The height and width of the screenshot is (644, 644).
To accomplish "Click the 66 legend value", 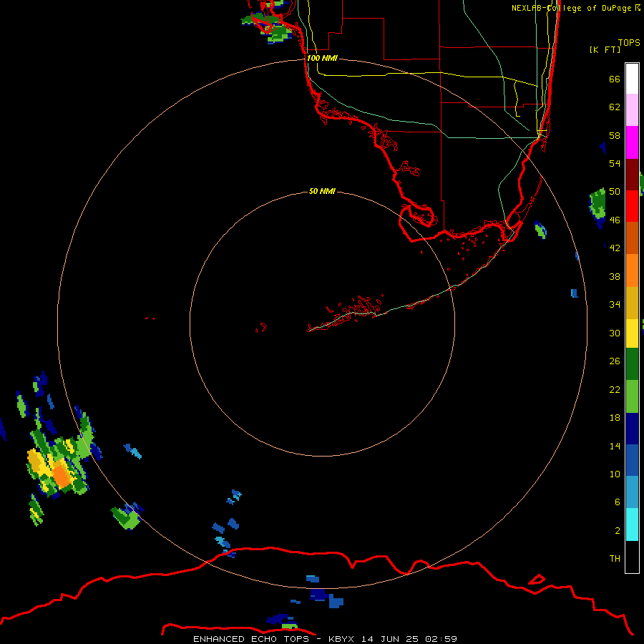I will point(615,79).
